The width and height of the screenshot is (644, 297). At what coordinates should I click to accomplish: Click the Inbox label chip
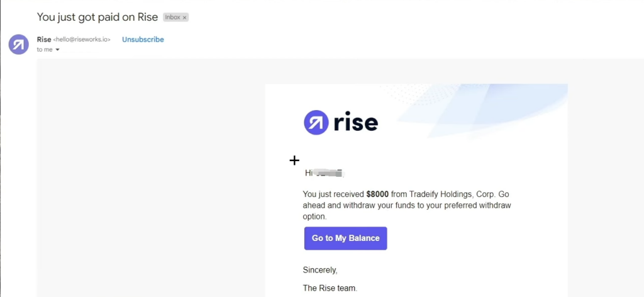click(176, 17)
